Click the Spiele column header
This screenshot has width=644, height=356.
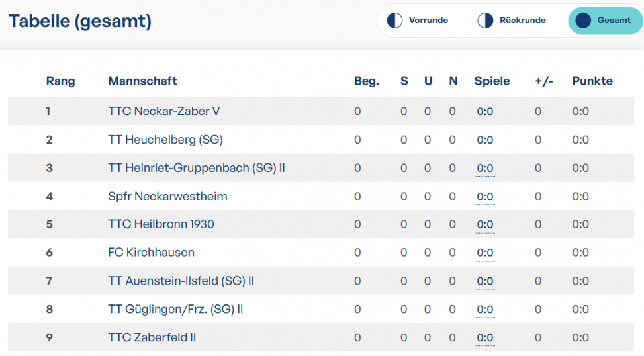492,81
